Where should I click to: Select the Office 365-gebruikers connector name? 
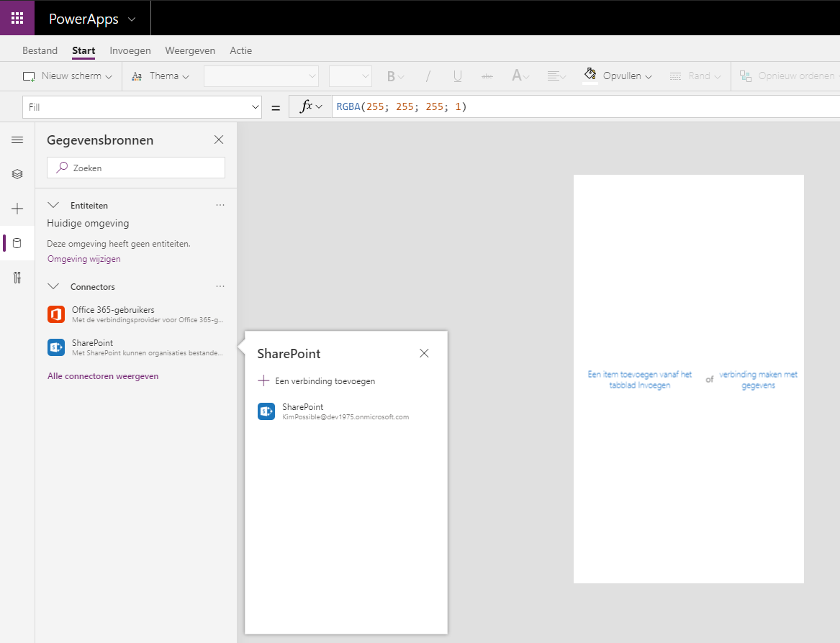tap(113, 309)
